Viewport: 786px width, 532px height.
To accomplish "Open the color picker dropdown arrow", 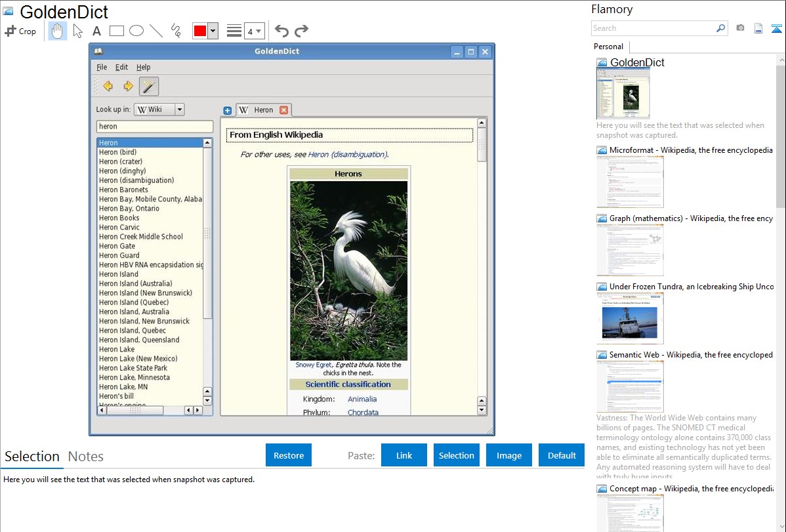I will click(213, 31).
